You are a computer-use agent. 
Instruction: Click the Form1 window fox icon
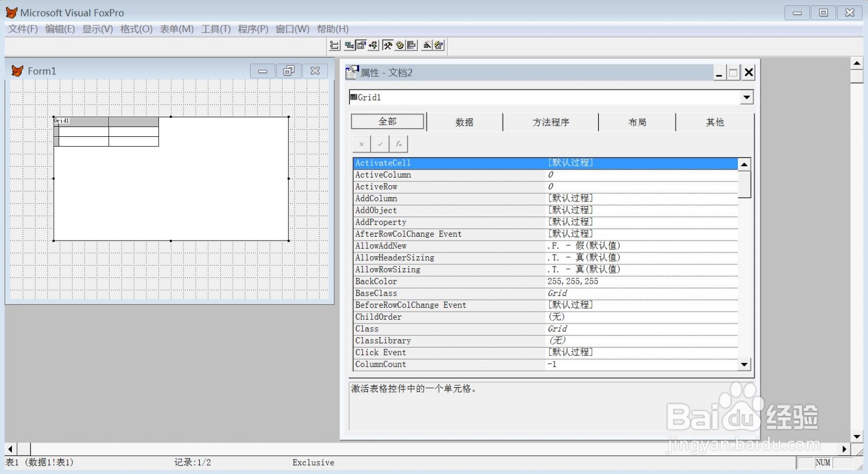(17, 71)
